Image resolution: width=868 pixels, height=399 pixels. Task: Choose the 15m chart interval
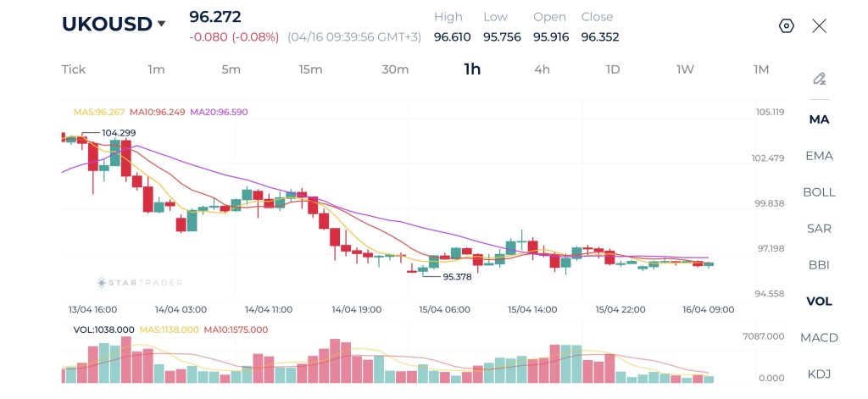click(x=310, y=69)
